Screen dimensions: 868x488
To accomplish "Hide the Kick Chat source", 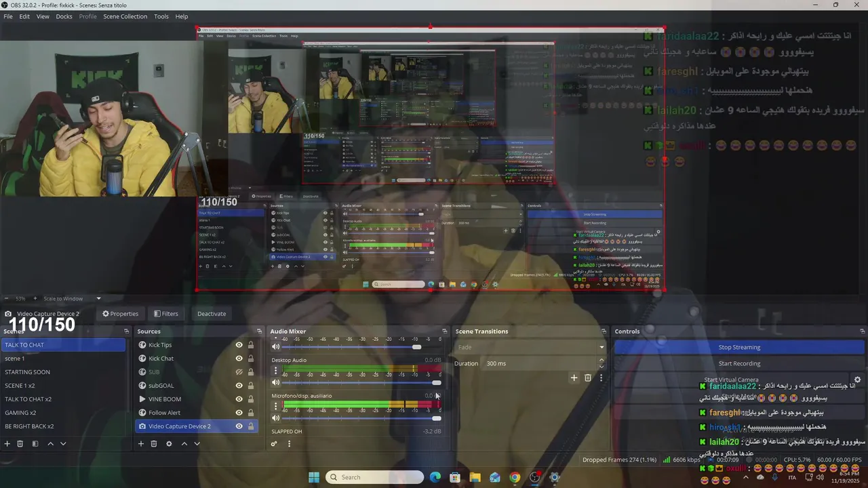I will [x=239, y=359].
